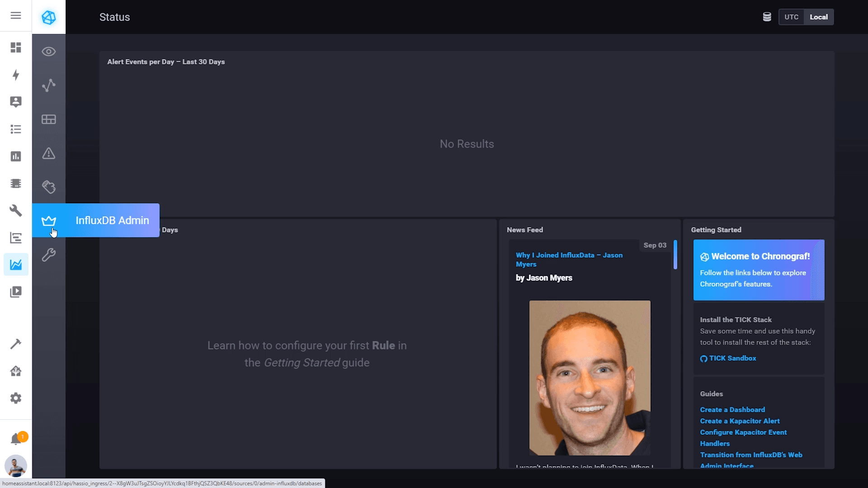Open the History bar-chart icon
The height and width of the screenshot is (488, 868).
point(16,156)
